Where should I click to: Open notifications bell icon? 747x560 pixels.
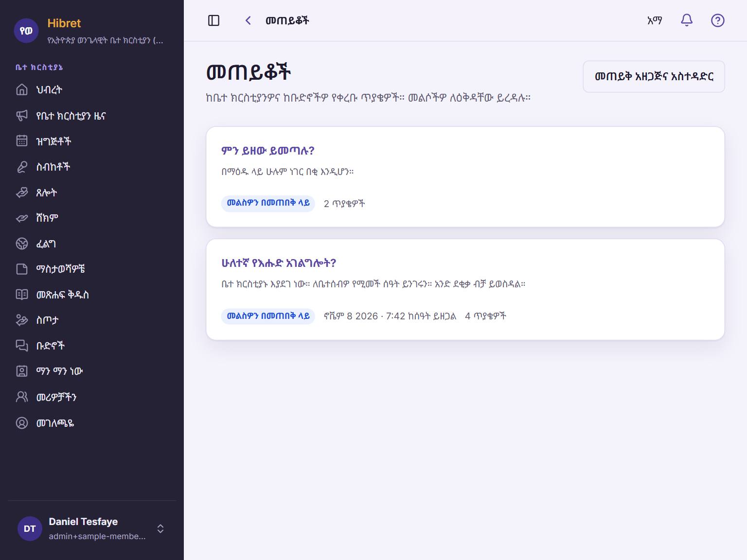point(687,20)
